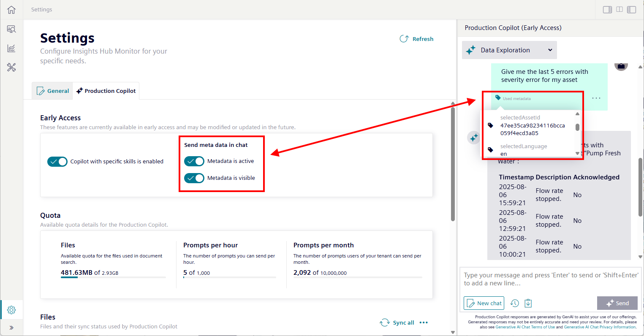The image size is (644, 336).
Task: Click the Files quota progress bar
Action: pos(113,277)
